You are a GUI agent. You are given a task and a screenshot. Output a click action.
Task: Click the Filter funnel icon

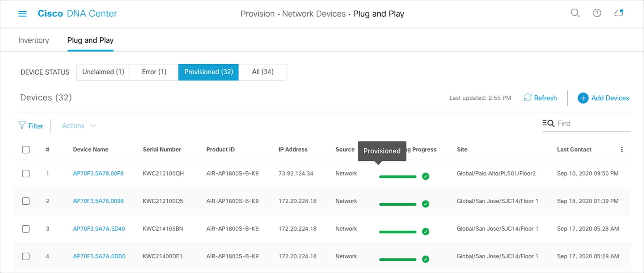pos(22,126)
